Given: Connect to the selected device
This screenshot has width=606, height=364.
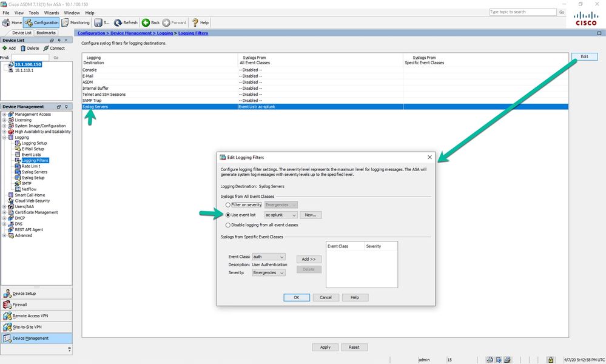Looking at the screenshot, I should click(x=54, y=49).
